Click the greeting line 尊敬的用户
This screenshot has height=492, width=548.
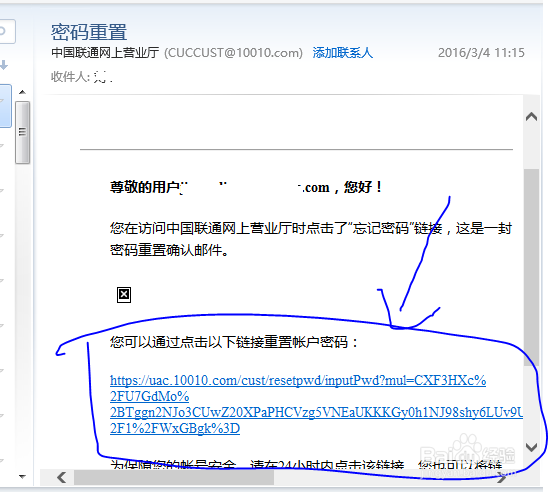pos(246,187)
